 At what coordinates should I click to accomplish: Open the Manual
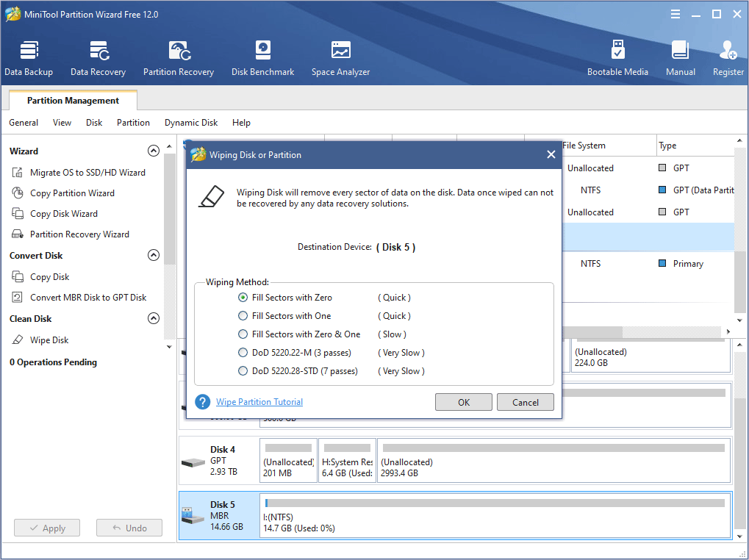pyautogui.click(x=680, y=58)
